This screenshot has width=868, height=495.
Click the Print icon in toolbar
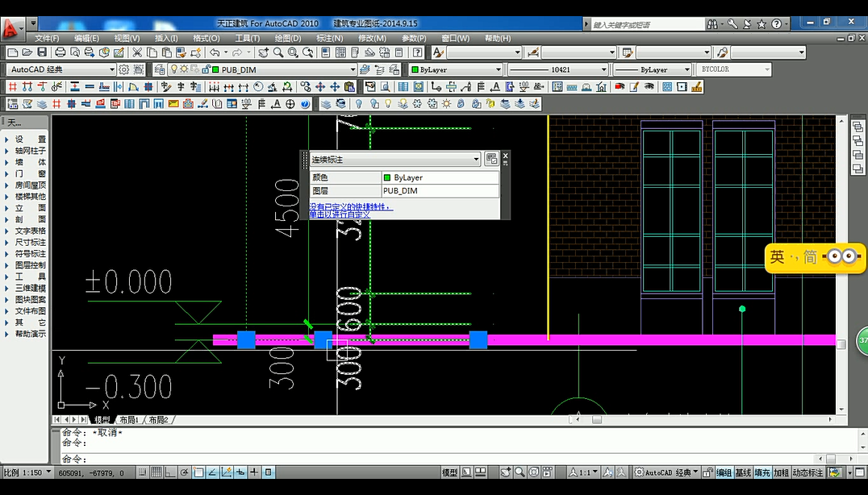[x=60, y=52]
